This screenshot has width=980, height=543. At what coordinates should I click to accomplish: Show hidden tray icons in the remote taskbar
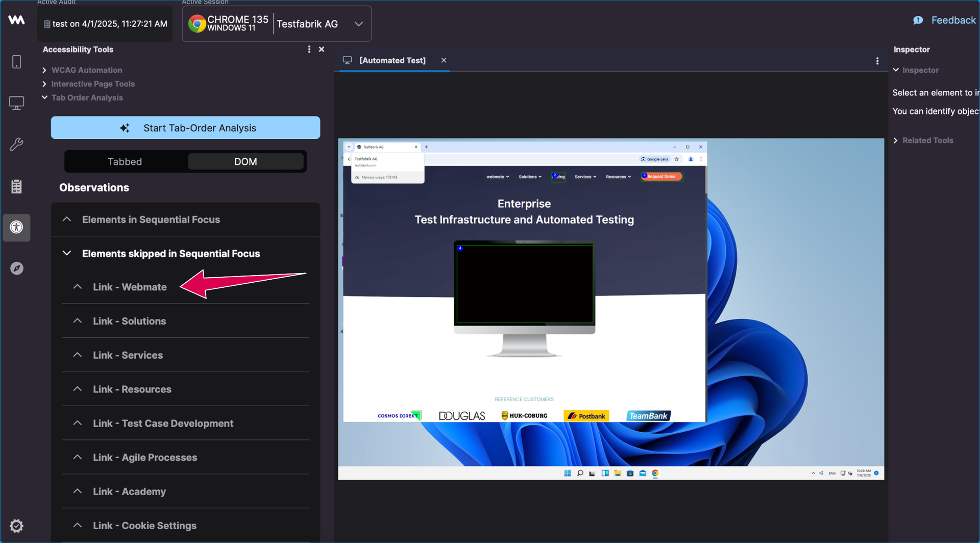[x=813, y=473]
